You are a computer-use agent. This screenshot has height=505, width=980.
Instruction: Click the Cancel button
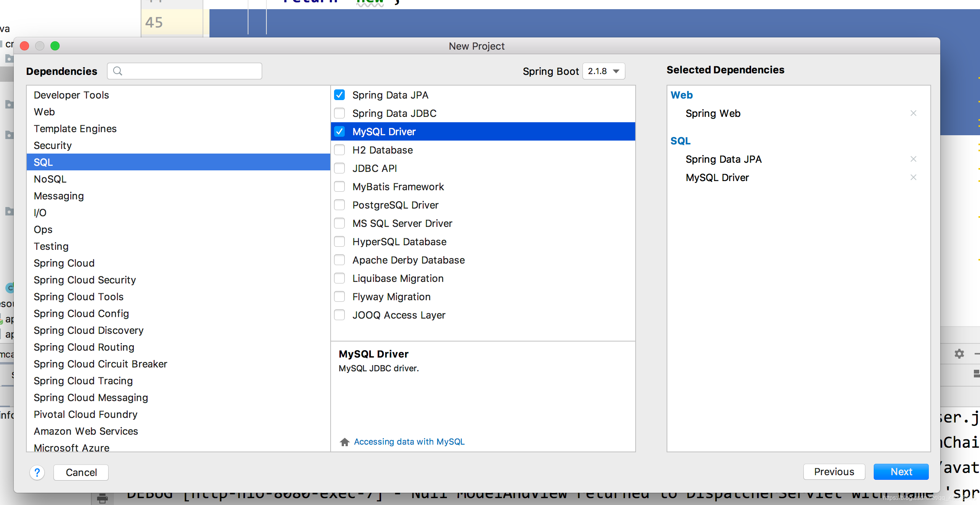tap(81, 473)
